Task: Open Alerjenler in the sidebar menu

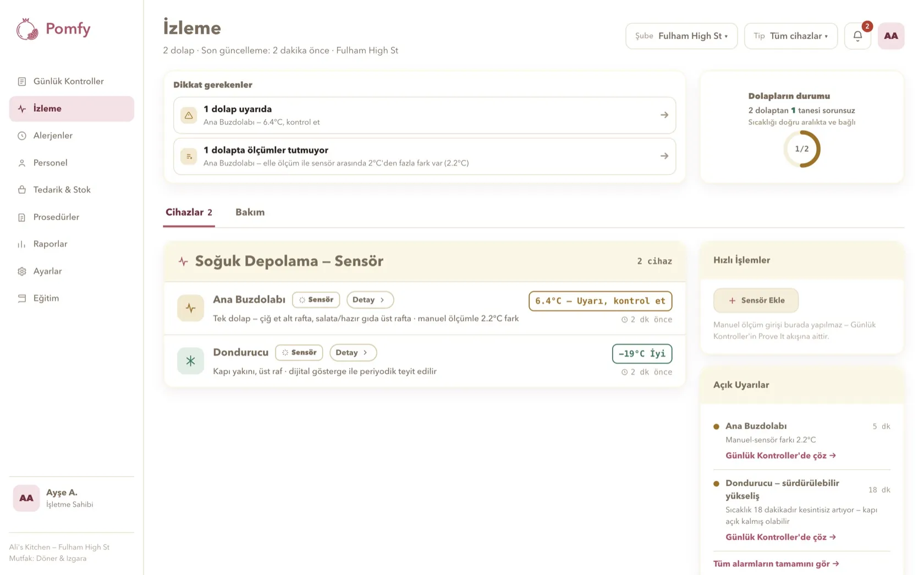Action: [71, 136]
